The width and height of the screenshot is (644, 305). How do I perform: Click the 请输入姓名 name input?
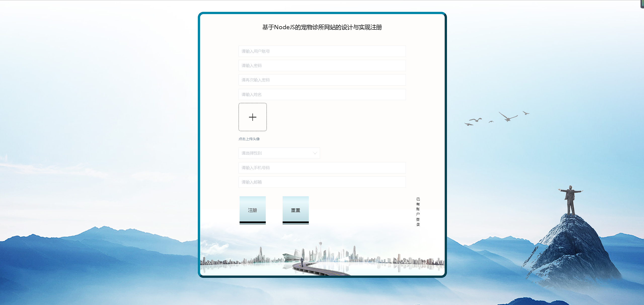pyautogui.click(x=322, y=95)
